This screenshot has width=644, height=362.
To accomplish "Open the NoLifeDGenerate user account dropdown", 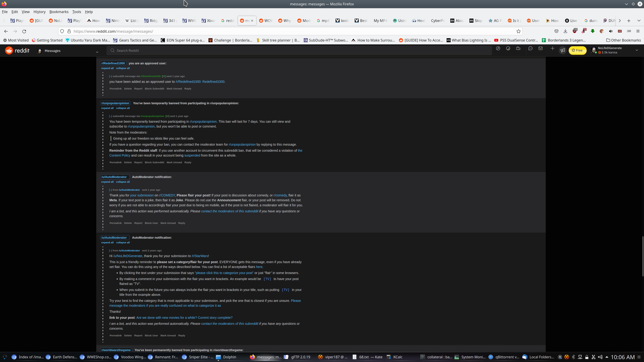I will [x=636, y=50].
